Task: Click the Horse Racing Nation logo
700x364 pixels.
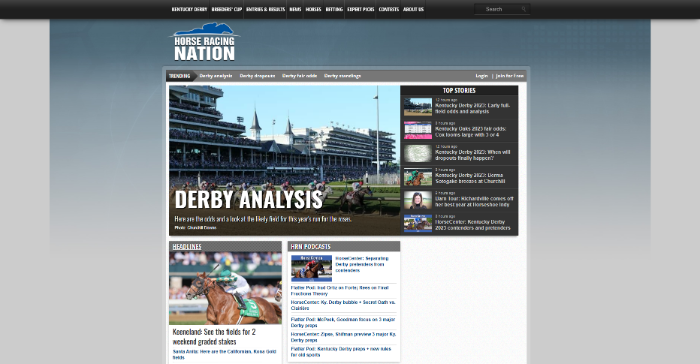Action: tap(204, 42)
